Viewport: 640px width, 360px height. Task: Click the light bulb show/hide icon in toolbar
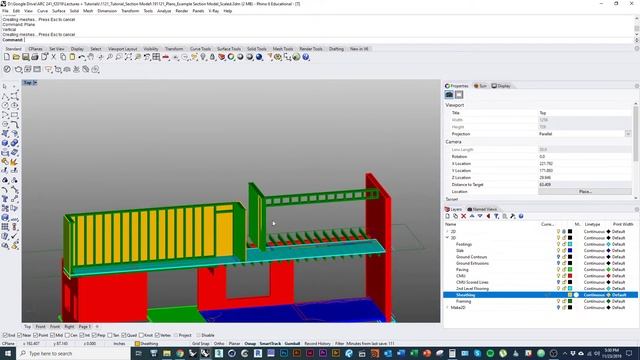tap(203, 57)
